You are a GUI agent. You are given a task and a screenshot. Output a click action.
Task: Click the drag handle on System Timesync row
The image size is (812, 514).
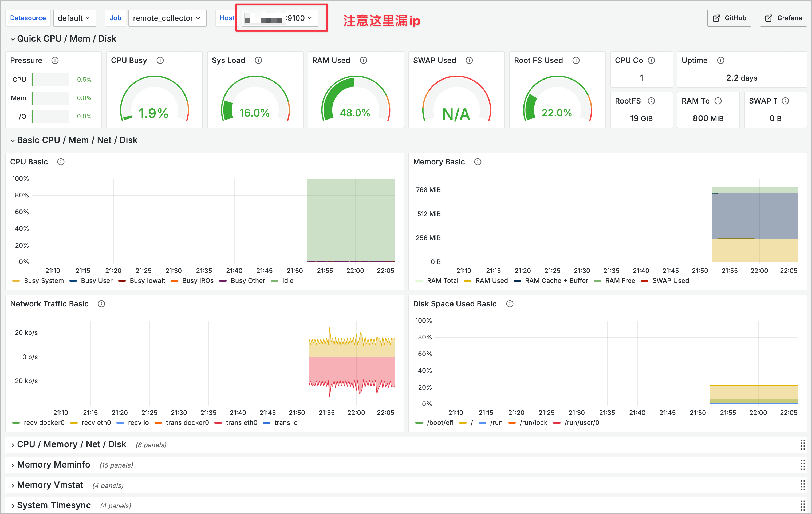803,505
